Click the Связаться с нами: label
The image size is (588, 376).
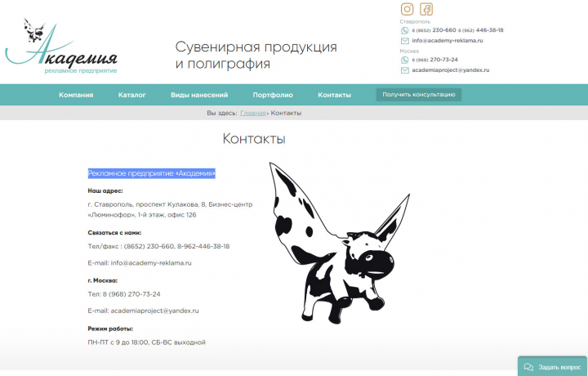click(114, 233)
